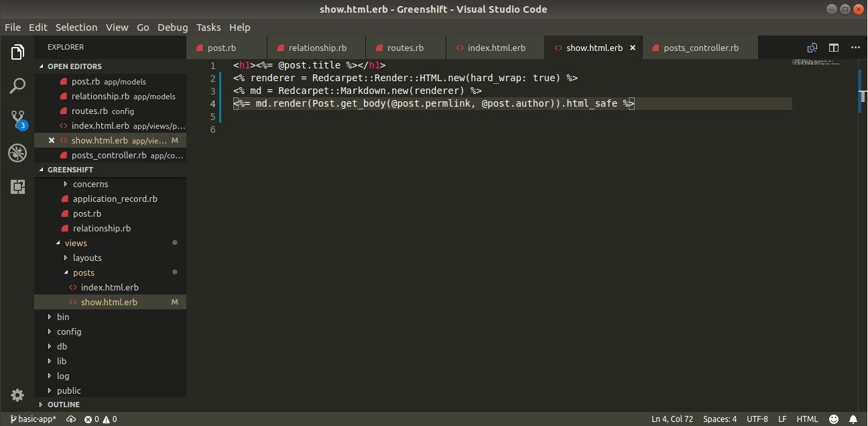Screen dimensions: 868x426
Task: Click line number 6 in the gutter
Action: [x=213, y=129]
